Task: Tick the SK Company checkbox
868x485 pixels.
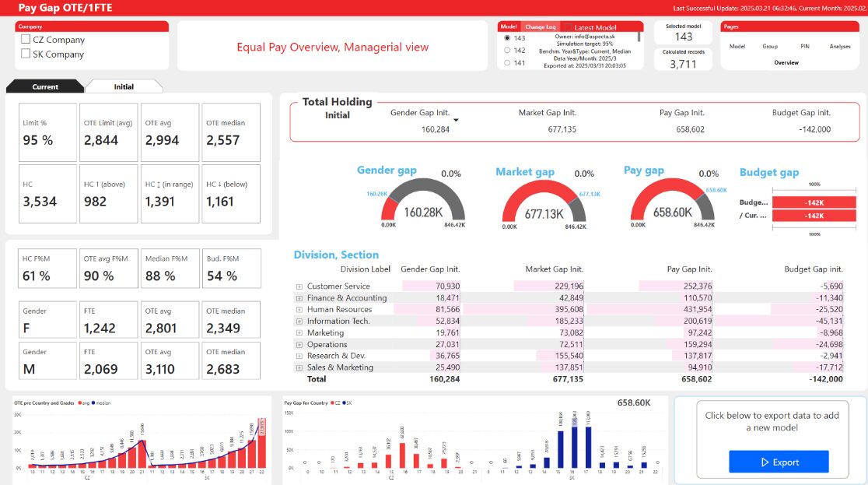Action: [26, 54]
